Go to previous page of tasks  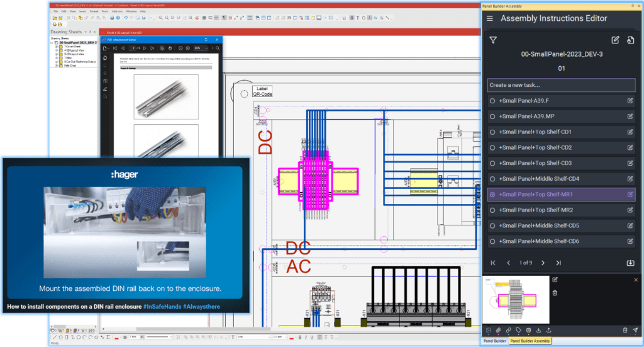[508, 263]
